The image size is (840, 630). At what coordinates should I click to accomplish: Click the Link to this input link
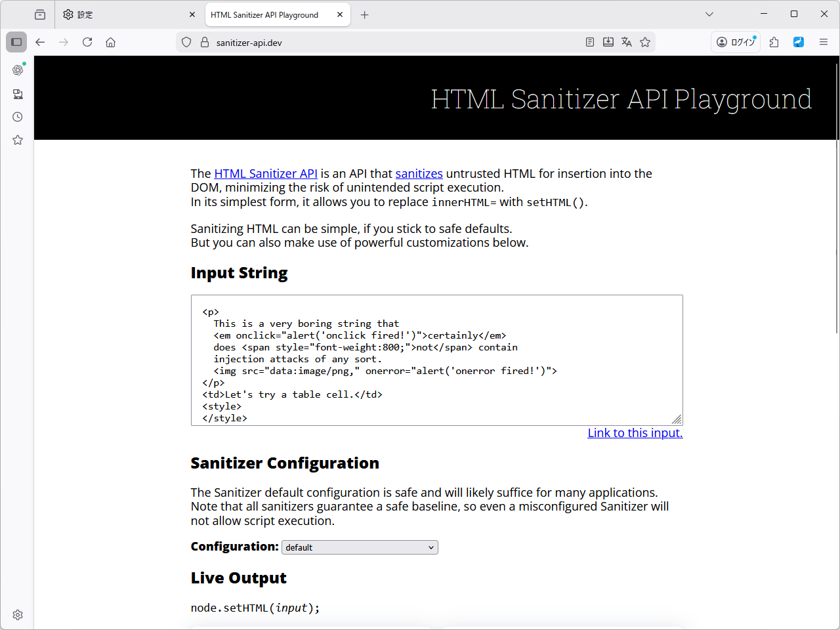pos(635,432)
